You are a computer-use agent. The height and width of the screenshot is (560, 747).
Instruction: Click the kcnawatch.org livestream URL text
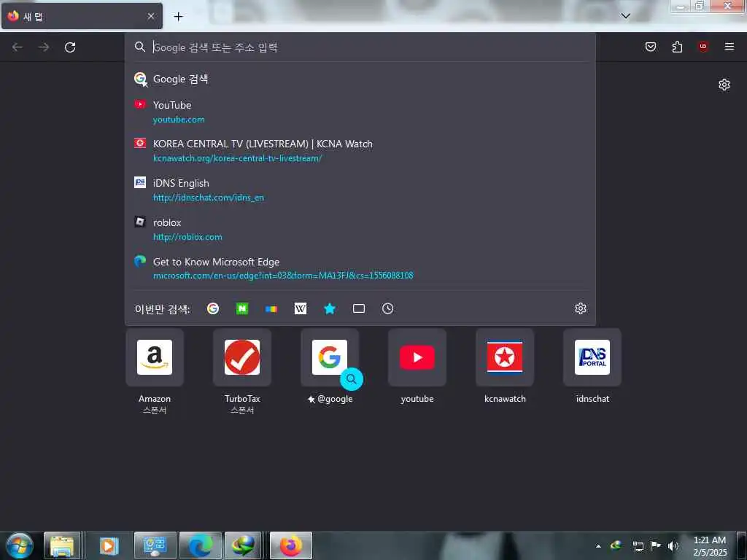click(237, 158)
